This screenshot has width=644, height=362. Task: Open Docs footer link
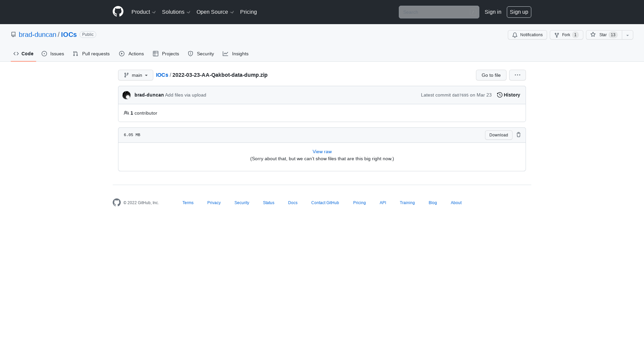tap(293, 203)
